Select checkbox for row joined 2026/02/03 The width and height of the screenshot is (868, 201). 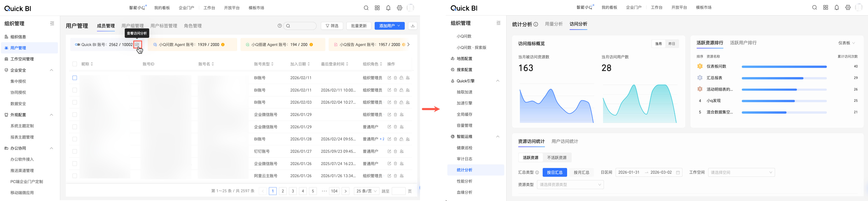[75, 102]
